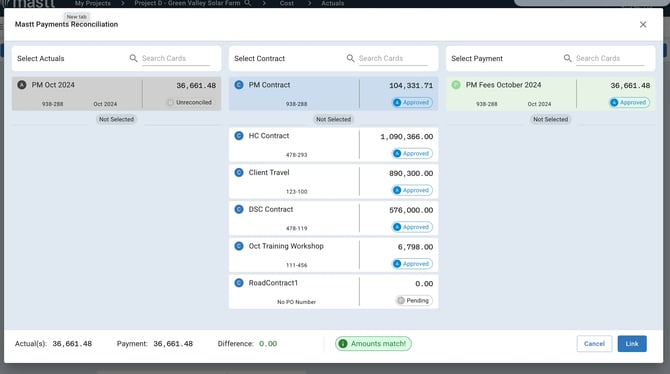The width and height of the screenshot is (670, 374).
Task: Select the Oct Training Workshop card title
Action: [286, 246]
